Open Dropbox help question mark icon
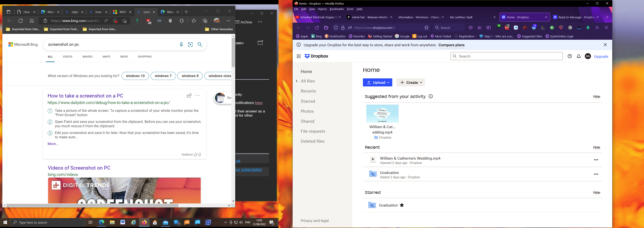 570,56
